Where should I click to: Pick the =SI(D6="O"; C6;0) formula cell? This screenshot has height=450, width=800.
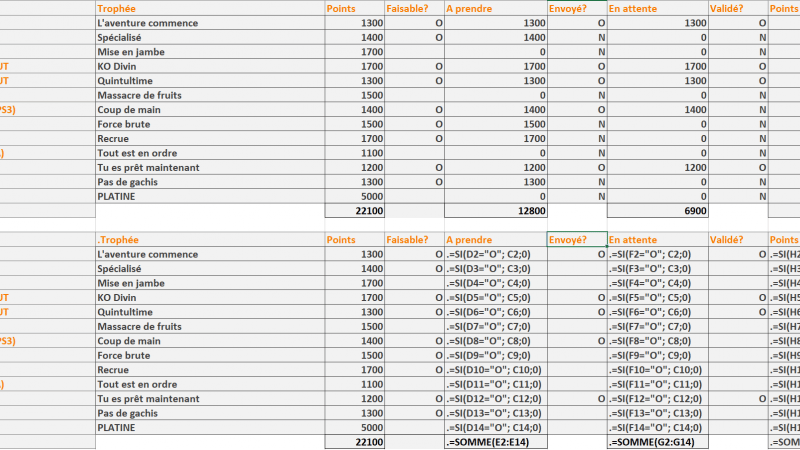click(x=496, y=312)
